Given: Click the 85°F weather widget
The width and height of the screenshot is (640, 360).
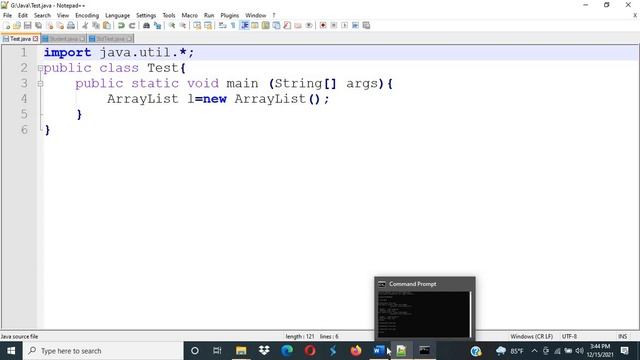Looking at the screenshot, I should (509, 351).
